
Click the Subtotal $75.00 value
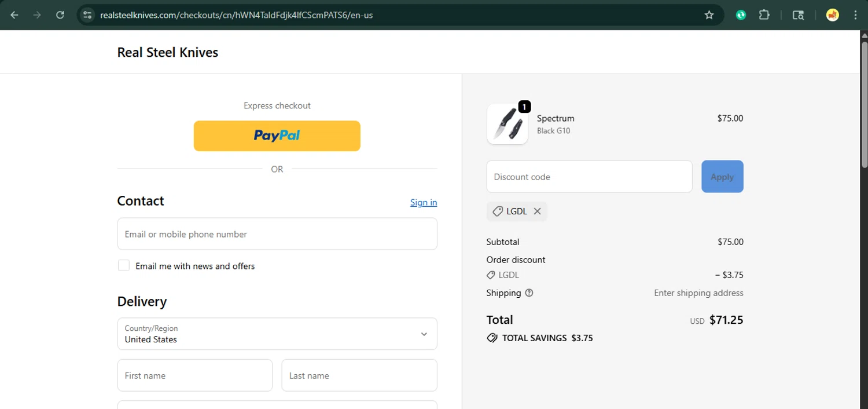click(730, 242)
